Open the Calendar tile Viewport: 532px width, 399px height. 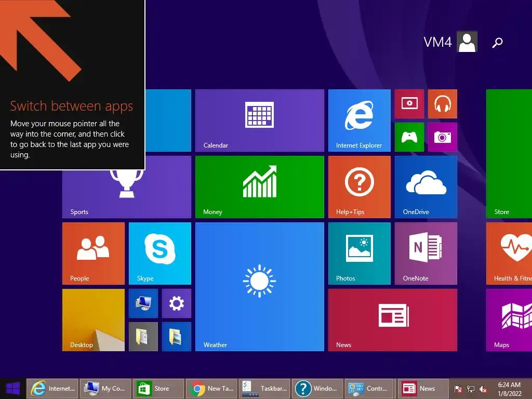click(x=260, y=121)
